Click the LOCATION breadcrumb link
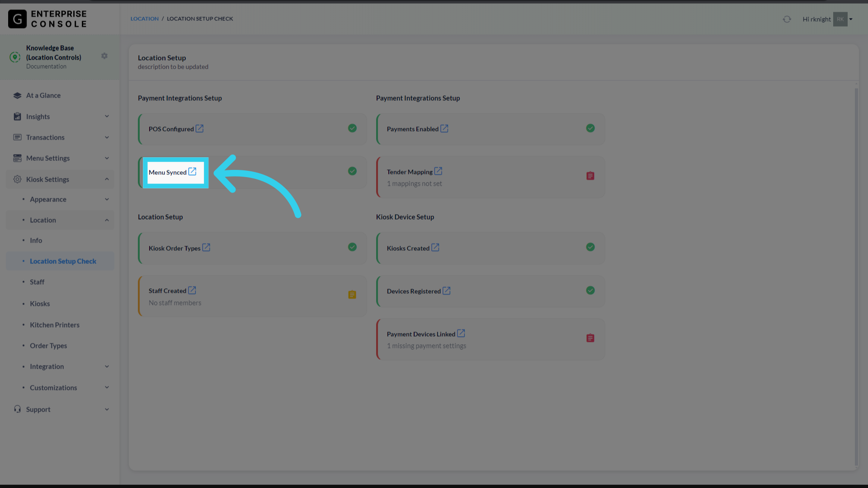The width and height of the screenshot is (868, 488). coord(145,19)
